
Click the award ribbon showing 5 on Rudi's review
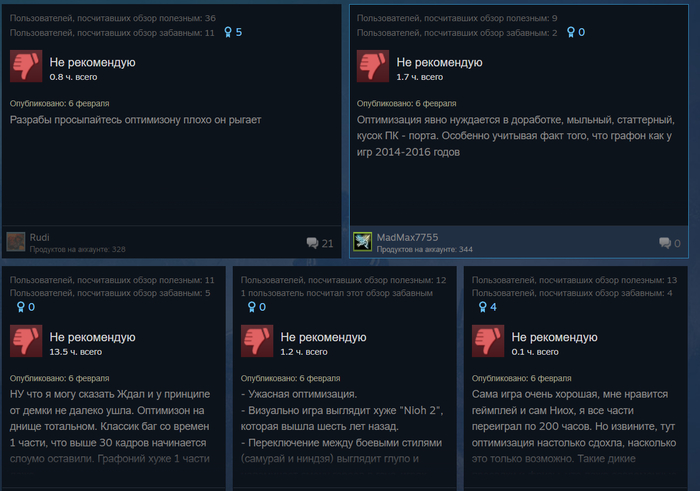click(x=233, y=32)
